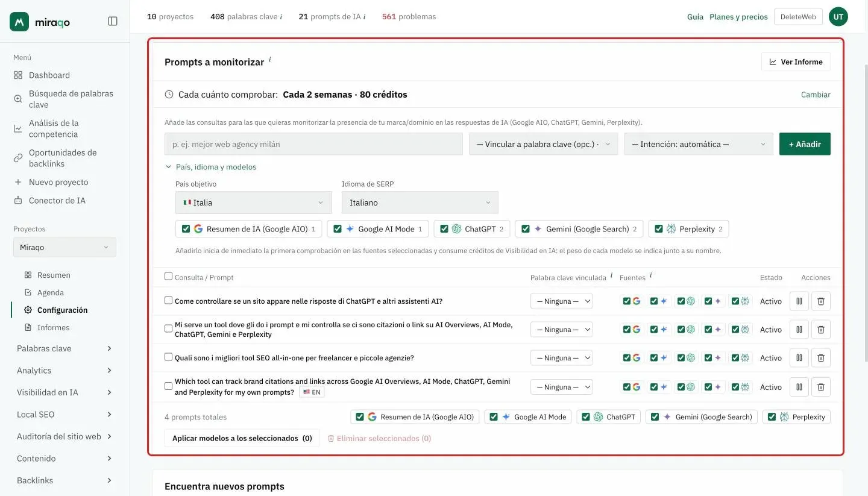The height and width of the screenshot is (496, 868).
Task: Delete the "Which tool can track brand citations" prompt
Action: [x=820, y=386]
